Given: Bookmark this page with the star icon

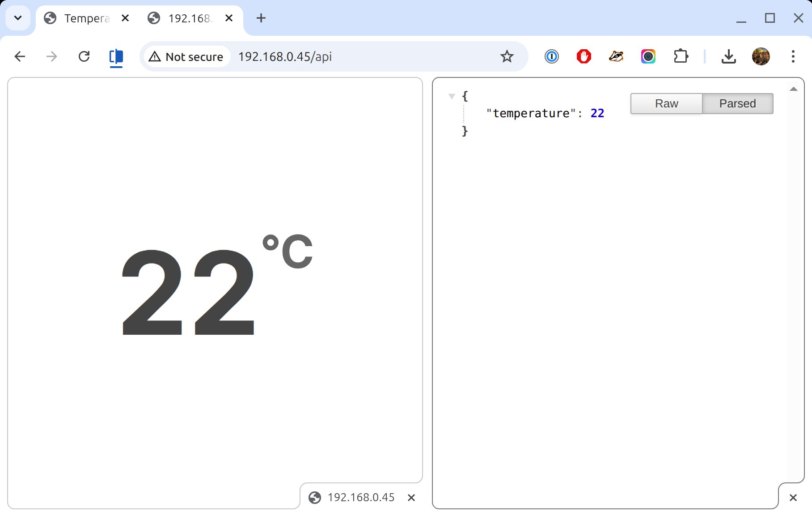Looking at the screenshot, I should click(x=507, y=57).
